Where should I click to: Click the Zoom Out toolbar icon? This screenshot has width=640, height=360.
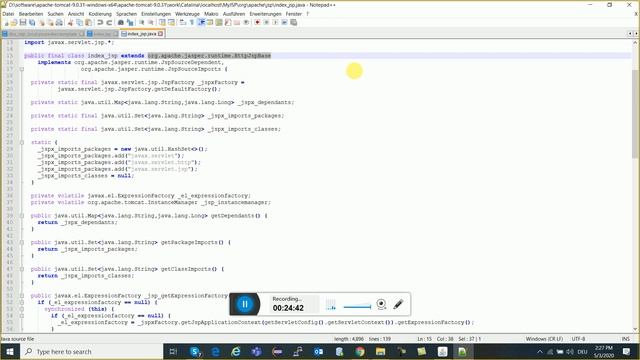[x=151, y=22]
